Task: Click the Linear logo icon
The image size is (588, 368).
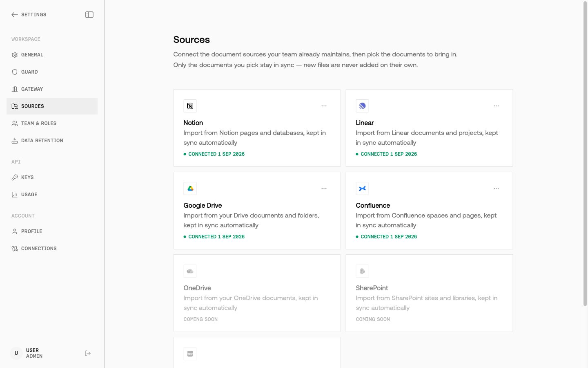Action: coord(363,106)
